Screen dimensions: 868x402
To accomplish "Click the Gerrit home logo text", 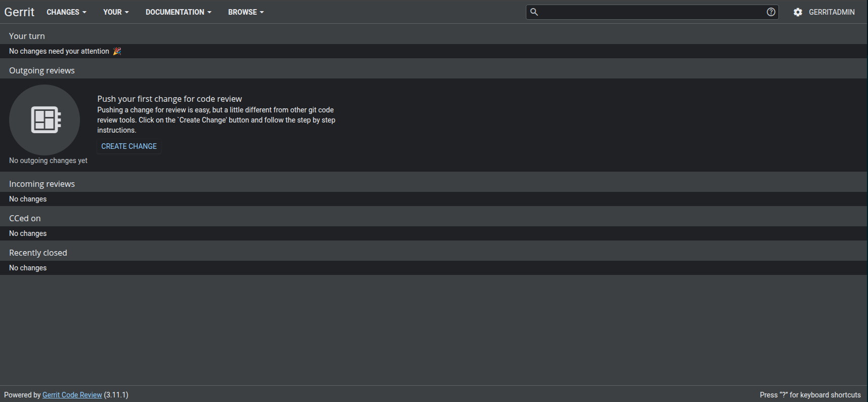I will click(x=19, y=12).
